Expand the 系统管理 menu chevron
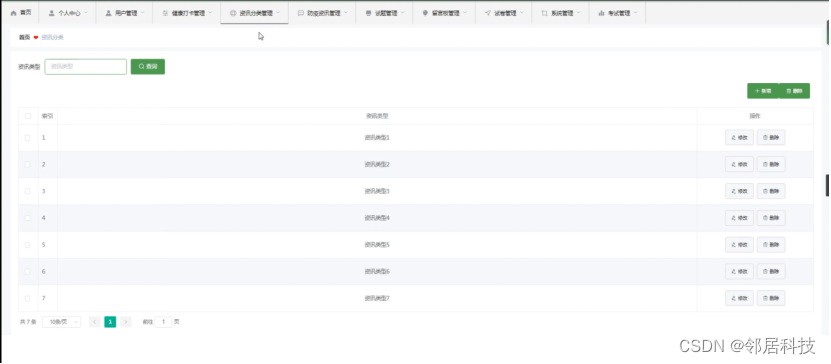Viewport: 831px width, 364px height. [578, 13]
